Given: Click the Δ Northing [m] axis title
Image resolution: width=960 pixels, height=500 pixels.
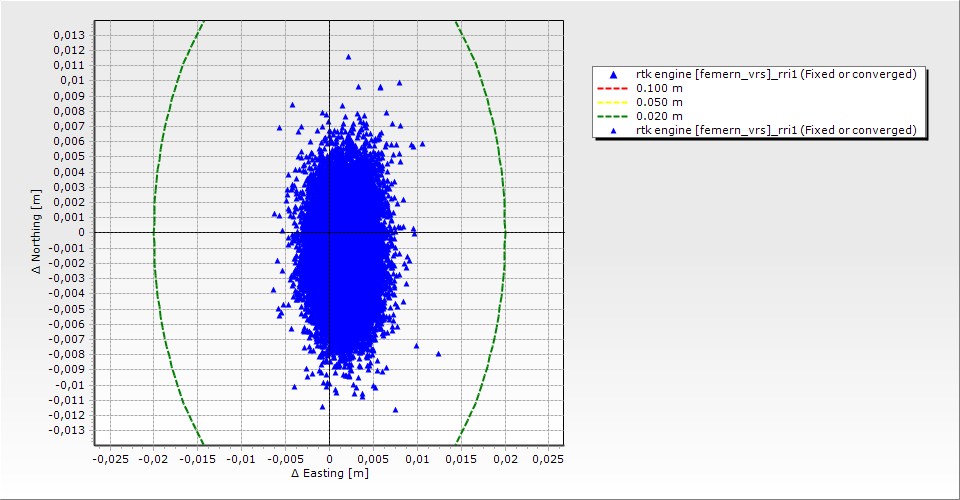Looking at the screenshot, I should click(36, 232).
